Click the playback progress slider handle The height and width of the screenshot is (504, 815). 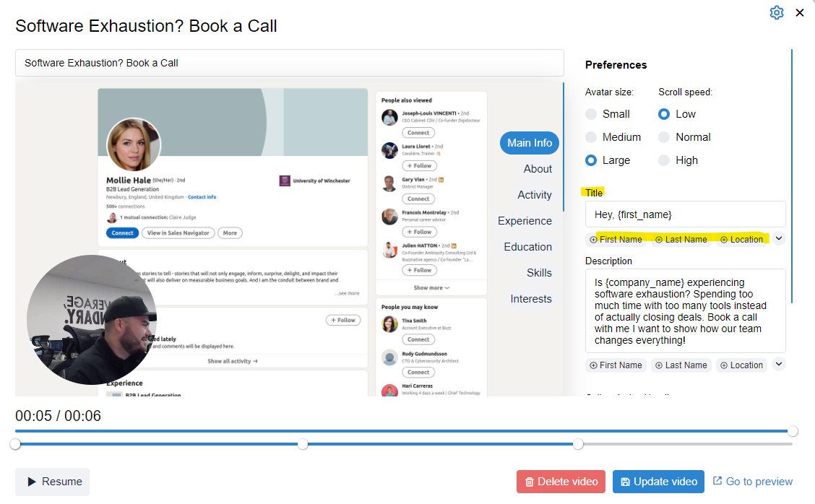[793, 431]
